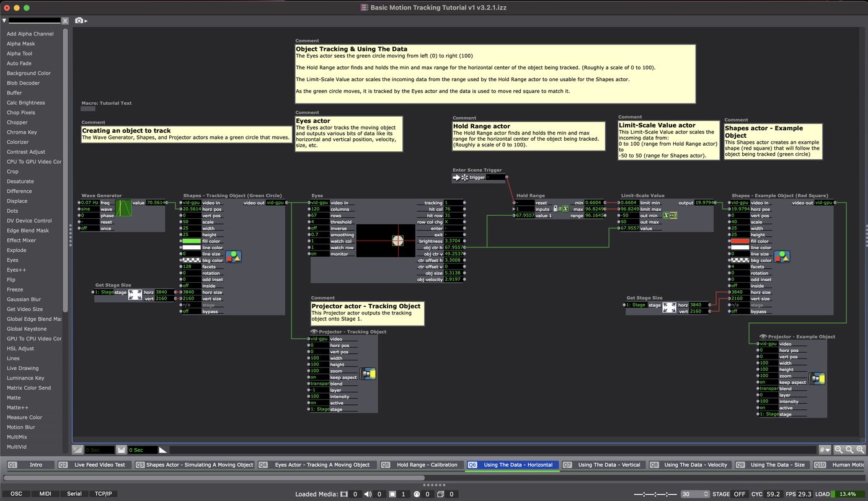Screen dimensions: 868x501
Task: Click the Shapes icon on Green Circle actor
Action: click(x=233, y=257)
